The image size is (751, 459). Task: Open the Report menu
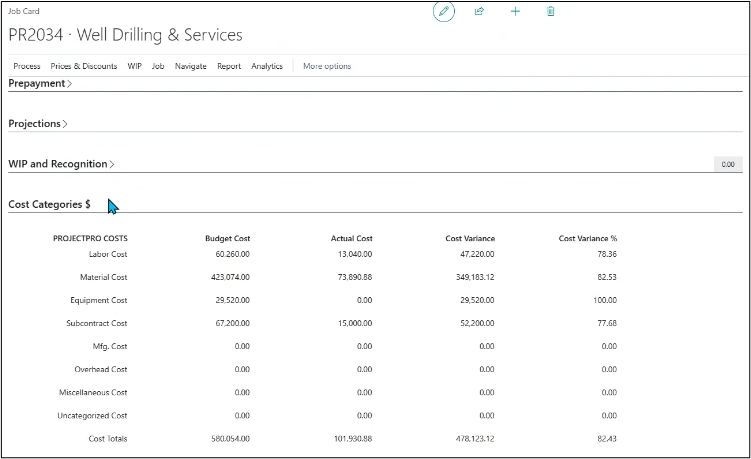229,66
